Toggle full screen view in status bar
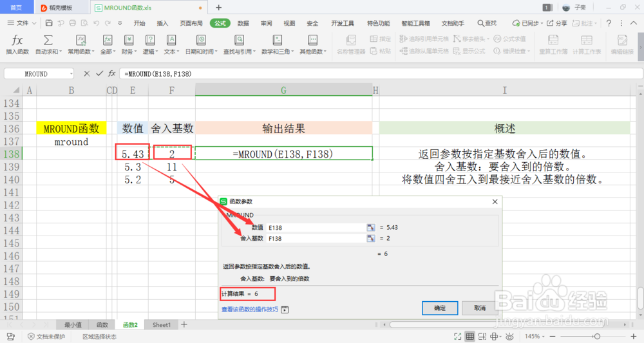This screenshot has width=644, height=343. pyautogui.click(x=457, y=337)
